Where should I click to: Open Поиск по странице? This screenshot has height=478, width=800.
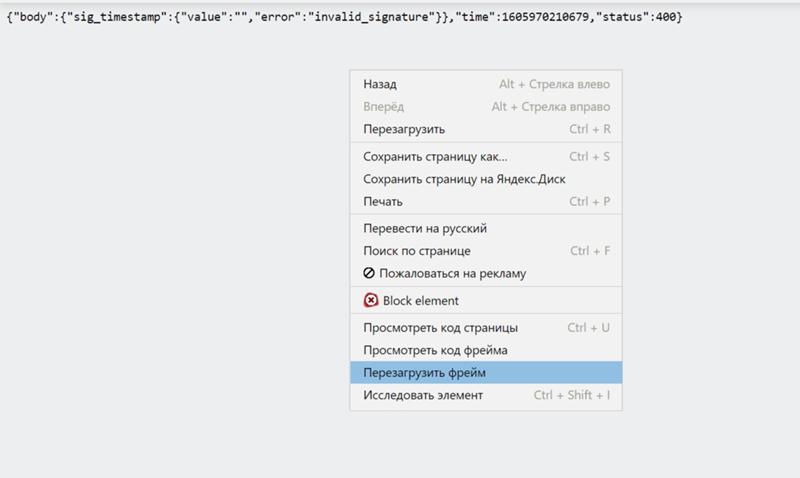coord(417,251)
